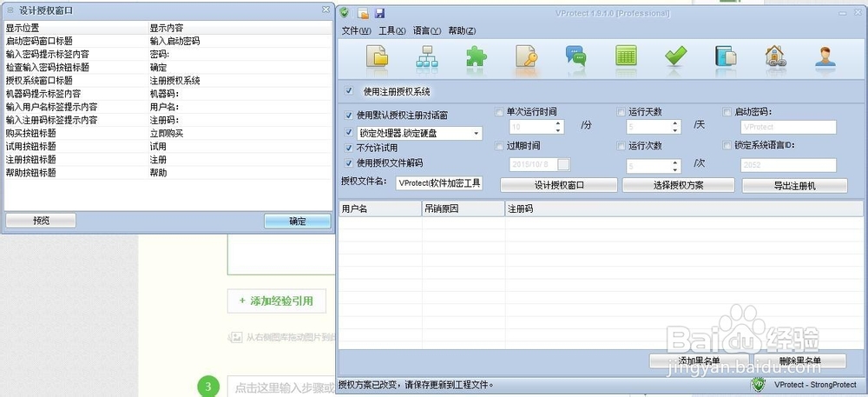Enable 单次运行时间 checkbox
The height and width of the screenshot is (397, 868).
point(499,111)
